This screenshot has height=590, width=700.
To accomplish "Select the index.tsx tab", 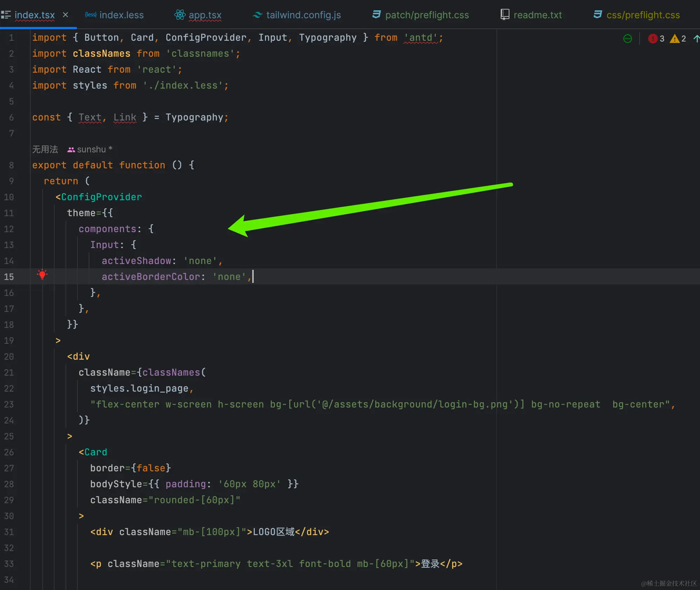I will click(35, 15).
